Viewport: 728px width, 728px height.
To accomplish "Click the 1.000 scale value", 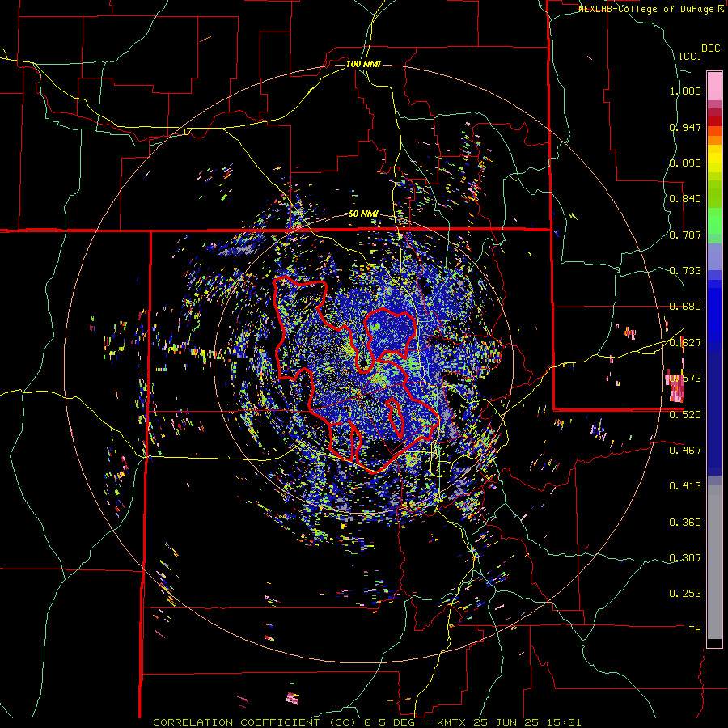I will pos(685,91).
